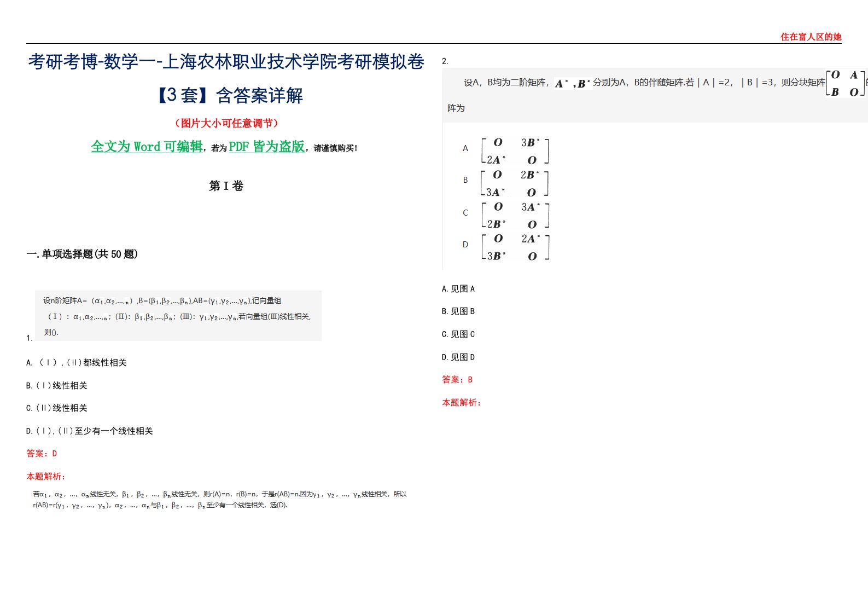Select option C.见图C

pyautogui.click(x=458, y=334)
